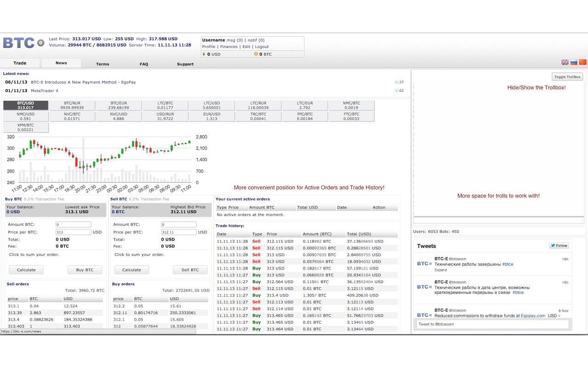Click the Trollbox message input field
Image resolution: width=588 pixels, height=368 pixels.
pos(498,220)
